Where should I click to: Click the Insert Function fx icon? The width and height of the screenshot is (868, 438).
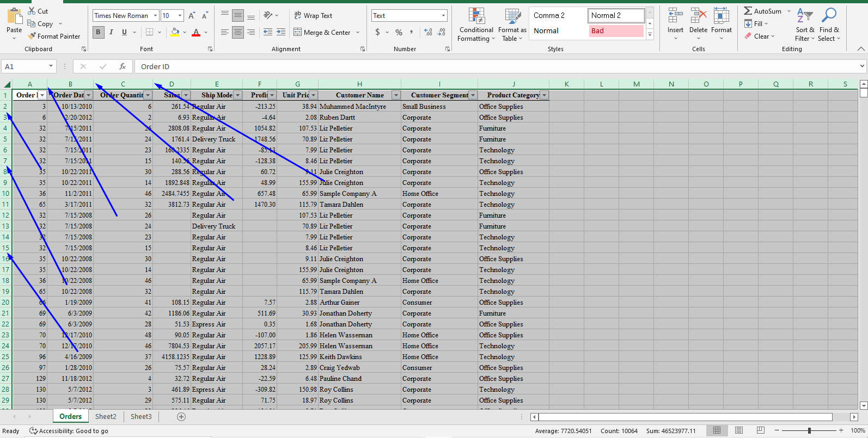click(x=123, y=66)
